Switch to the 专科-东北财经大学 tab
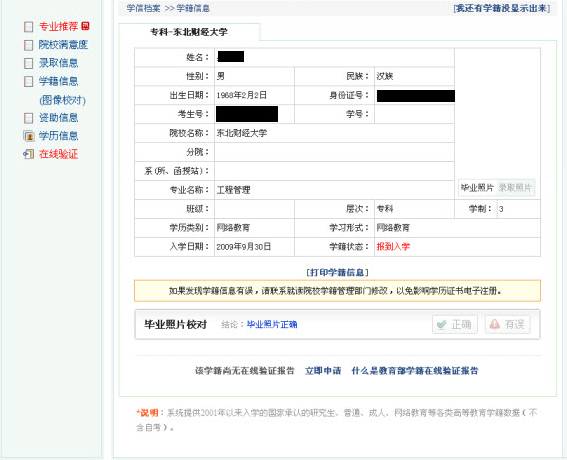Viewport: 567px width, 460px height. click(x=189, y=32)
